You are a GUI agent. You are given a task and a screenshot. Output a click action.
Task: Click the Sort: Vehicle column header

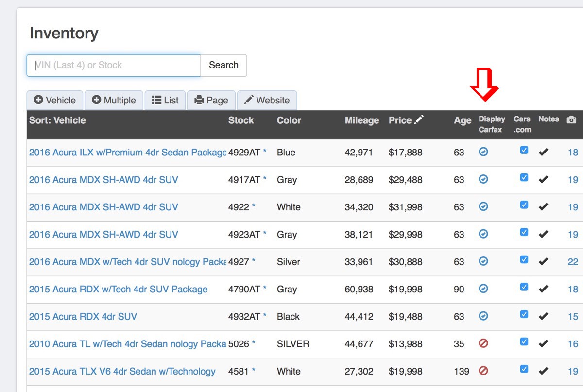57,120
